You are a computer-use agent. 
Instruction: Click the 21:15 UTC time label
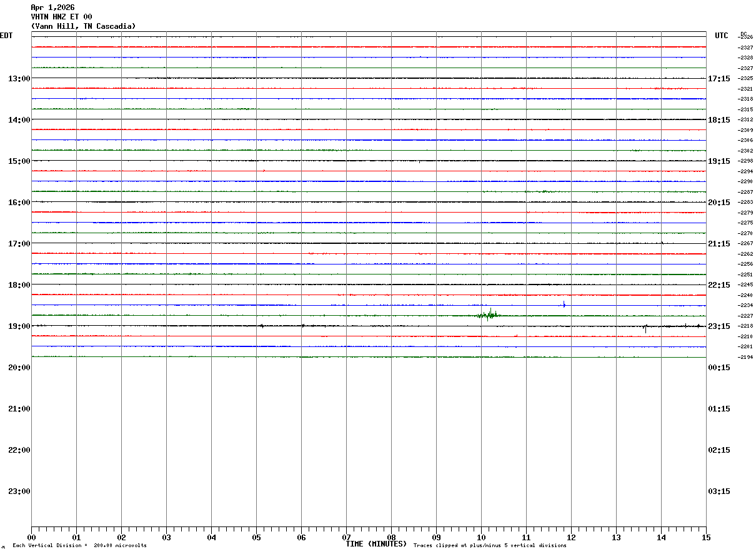[719, 244]
